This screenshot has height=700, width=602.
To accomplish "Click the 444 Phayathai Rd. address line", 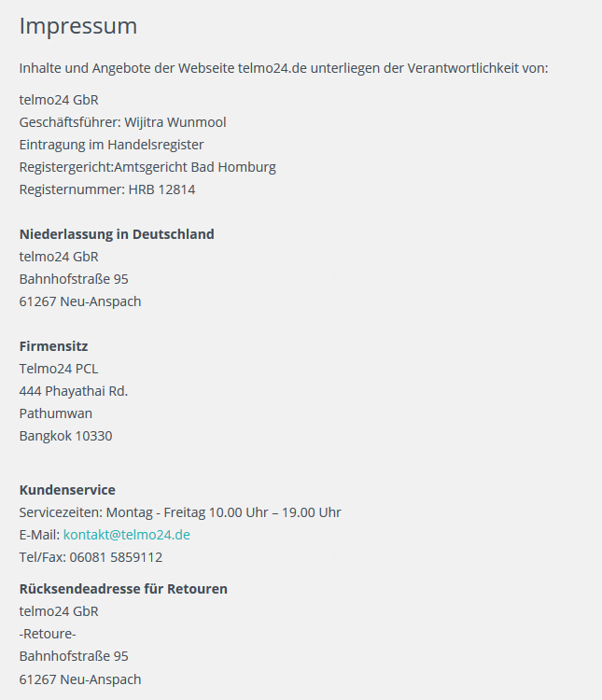I will tap(74, 391).
